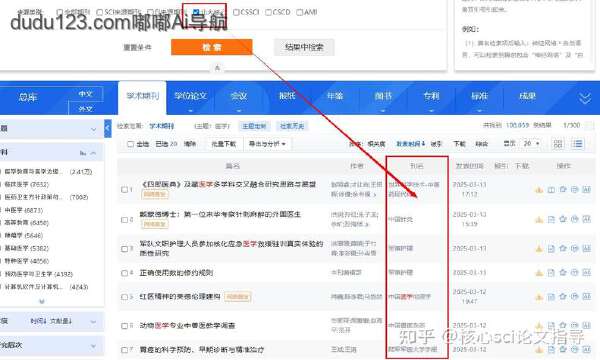Tick the CSCD source category checkbox
The image size is (600, 360).
pos(268,12)
